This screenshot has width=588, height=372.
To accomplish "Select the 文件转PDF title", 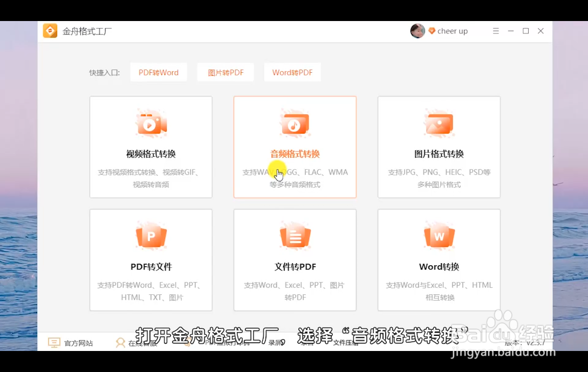I will pyautogui.click(x=295, y=266).
